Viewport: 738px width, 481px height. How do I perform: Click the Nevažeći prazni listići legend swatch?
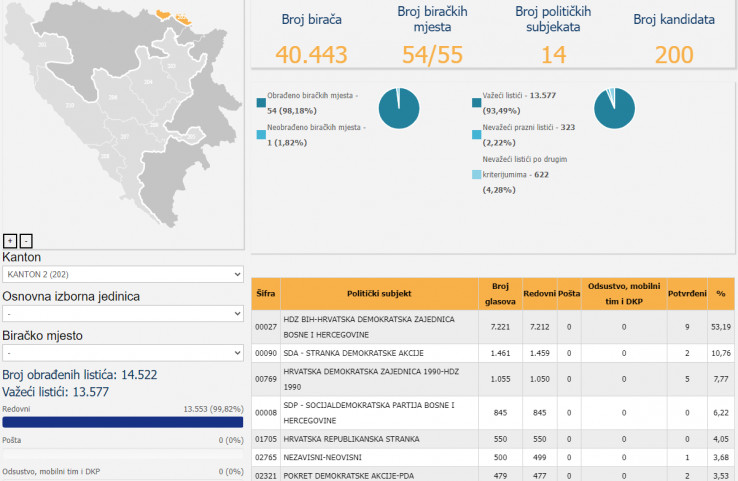pyautogui.click(x=475, y=133)
